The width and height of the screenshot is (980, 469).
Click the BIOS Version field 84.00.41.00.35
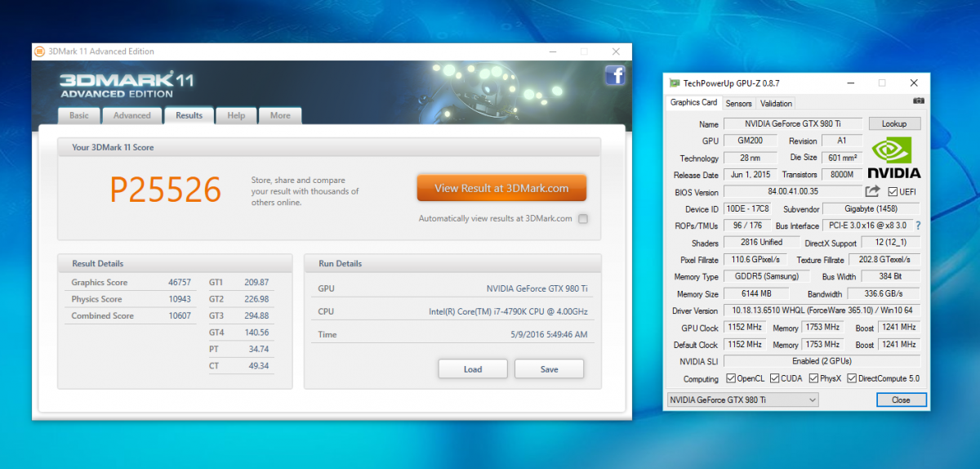(x=792, y=192)
